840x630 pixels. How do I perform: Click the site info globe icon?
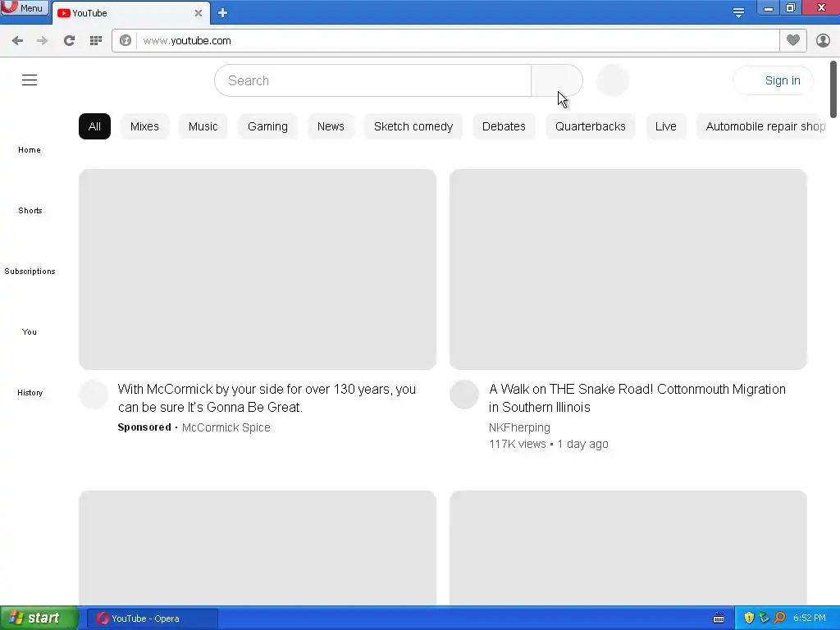tap(126, 41)
